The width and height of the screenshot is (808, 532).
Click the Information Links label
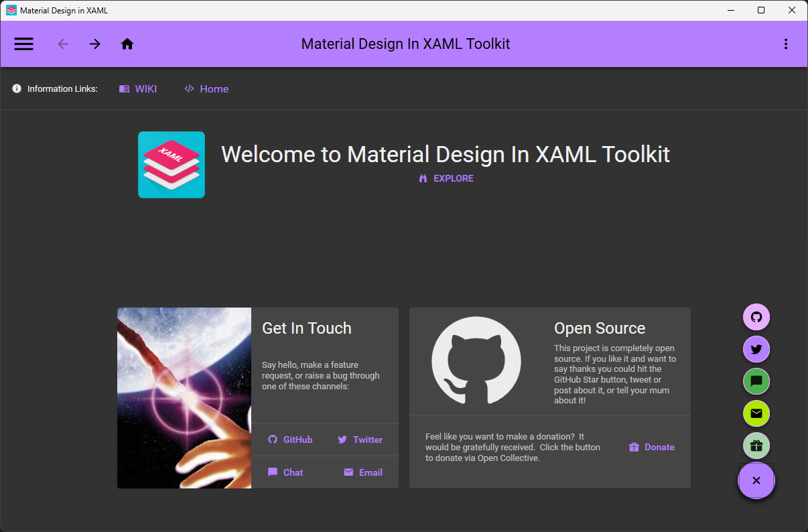click(62, 88)
